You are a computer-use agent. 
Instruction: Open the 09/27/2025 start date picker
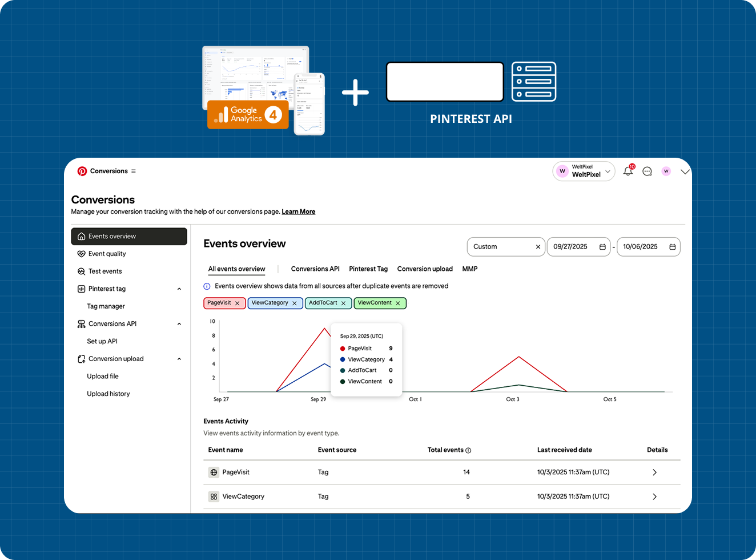tap(578, 247)
